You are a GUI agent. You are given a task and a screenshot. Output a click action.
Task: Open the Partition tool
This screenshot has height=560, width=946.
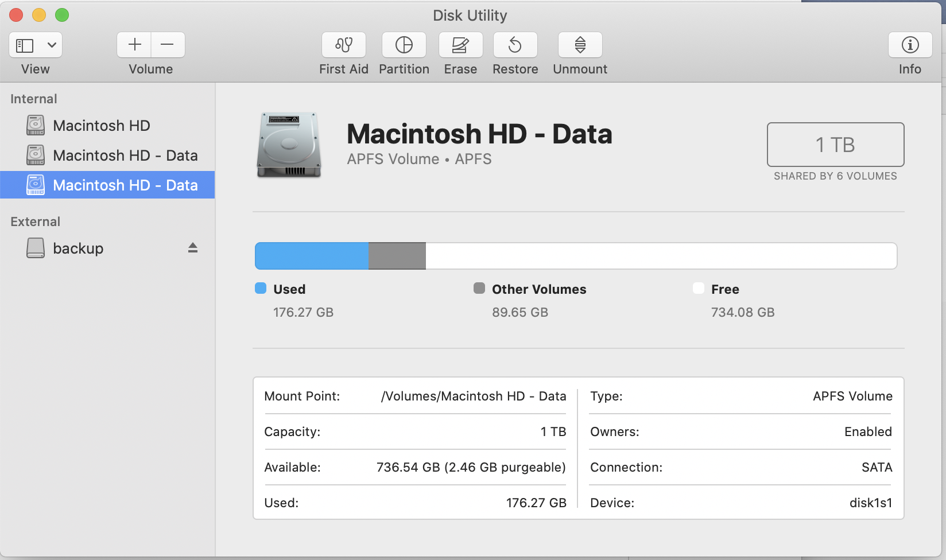click(404, 45)
